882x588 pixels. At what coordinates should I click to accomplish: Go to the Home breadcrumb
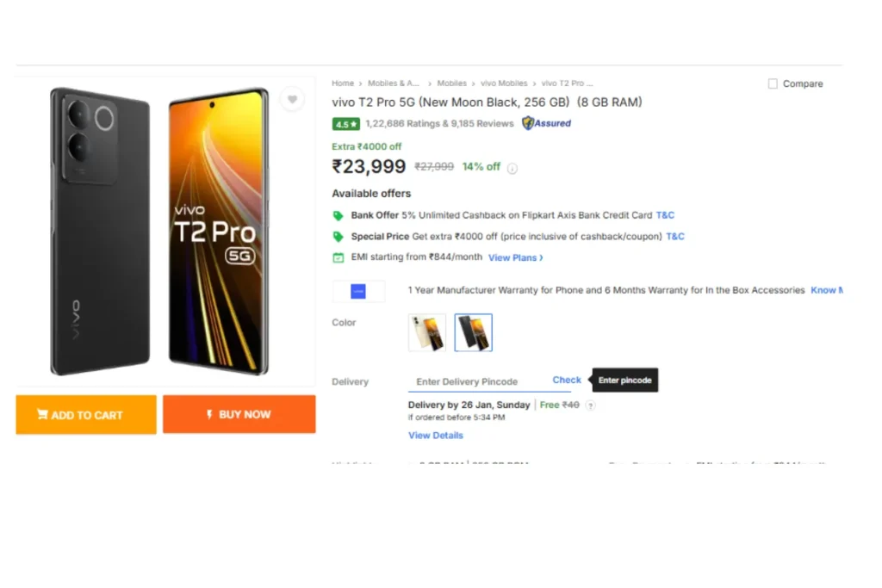tap(343, 84)
